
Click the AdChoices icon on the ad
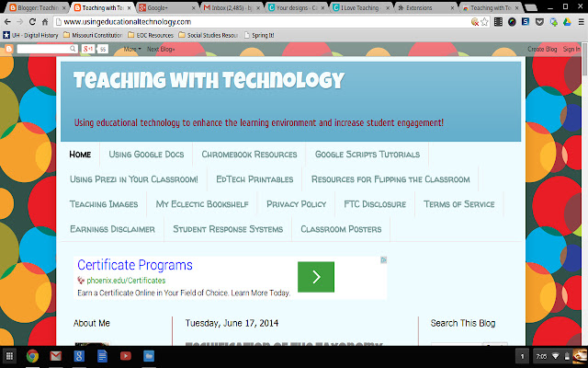384,259
